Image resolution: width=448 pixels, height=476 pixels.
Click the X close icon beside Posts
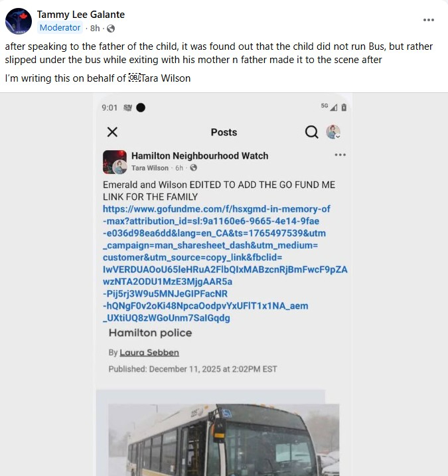click(x=112, y=132)
